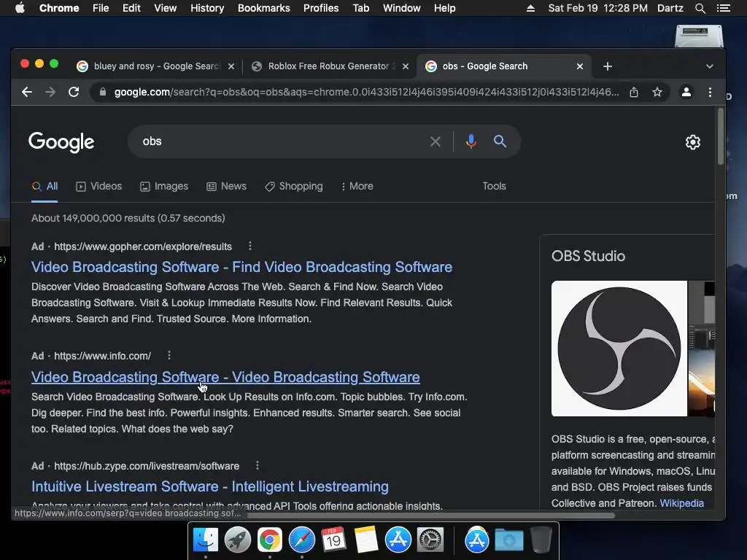Open the Chrome profile avatar button
Screen dimensions: 747x560
pos(686,92)
